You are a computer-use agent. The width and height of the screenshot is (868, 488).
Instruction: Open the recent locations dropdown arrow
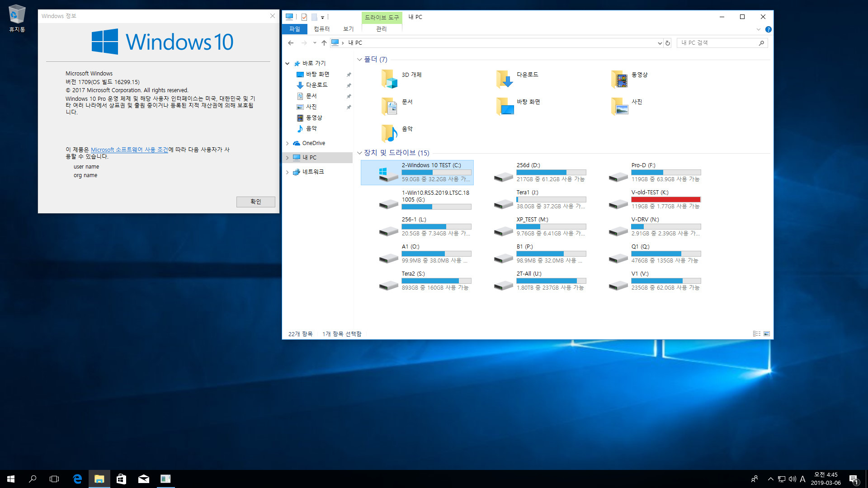pos(315,43)
